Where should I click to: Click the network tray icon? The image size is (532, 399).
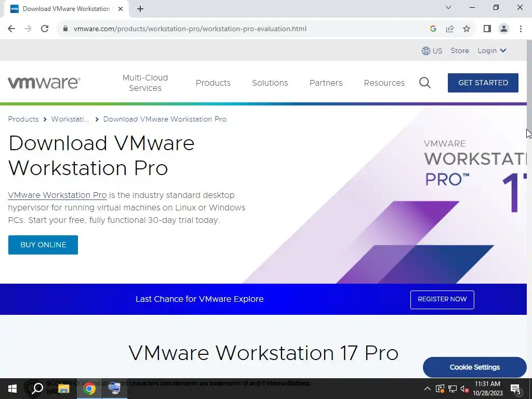pyautogui.click(x=453, y=389)
